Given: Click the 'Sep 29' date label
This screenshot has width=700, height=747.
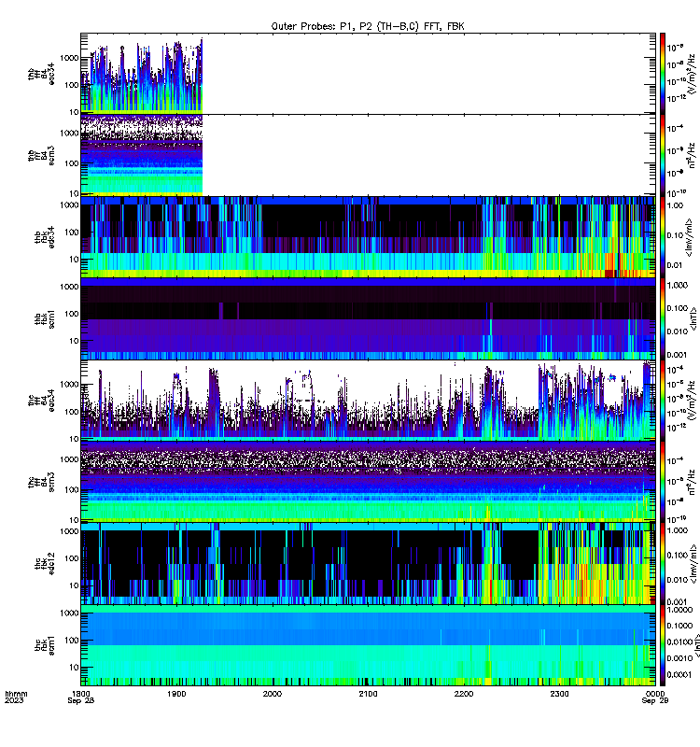Looking at the screenshot, I should tap(655, 700).
